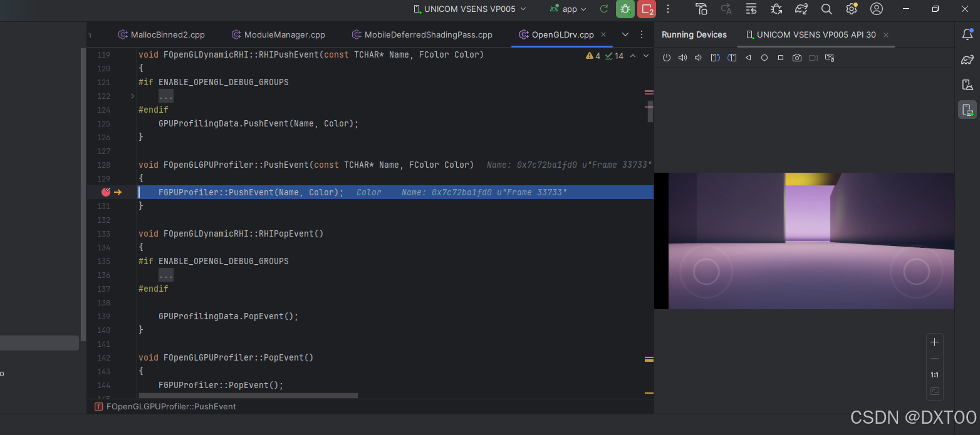Toggle the breakpoint on line 130
The width and height of the screenshot is (980, 435).
point(105,192)
